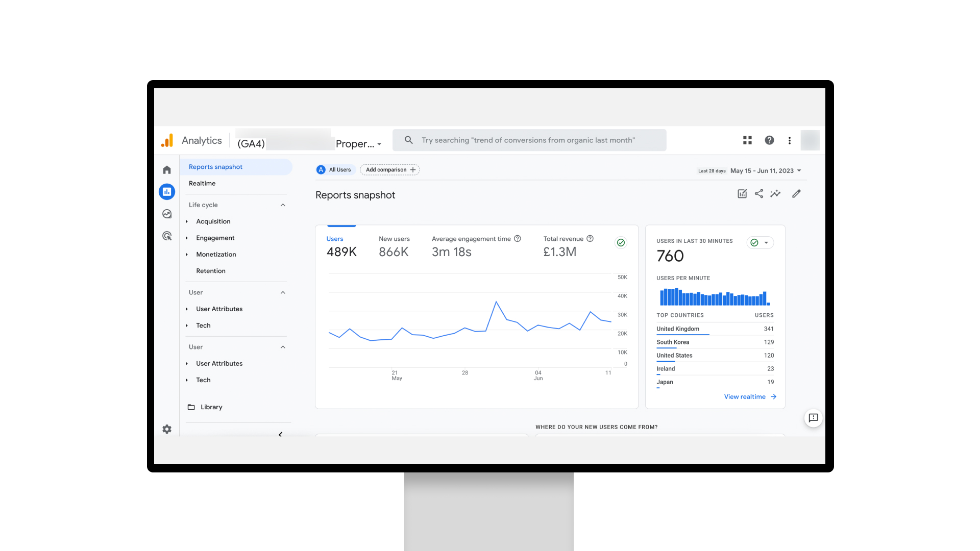Select Realtime in the reports menu
980x551 pixels.
click(202, 183)
